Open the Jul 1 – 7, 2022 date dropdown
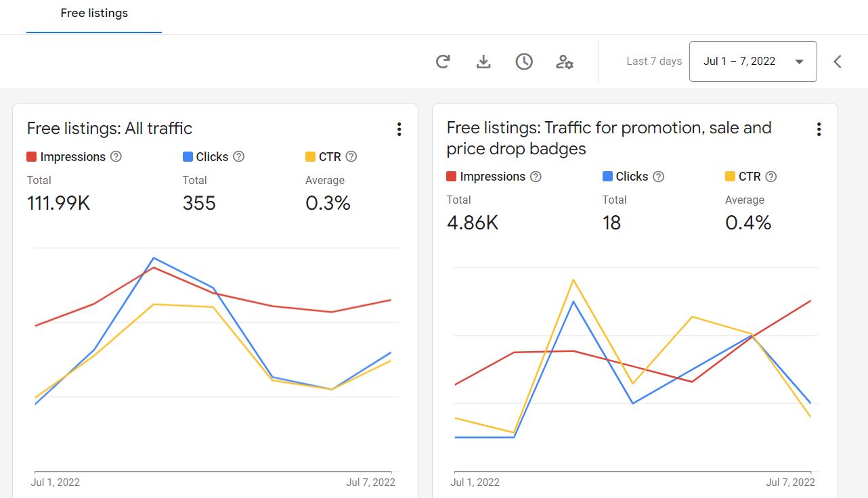 point(753,62)
